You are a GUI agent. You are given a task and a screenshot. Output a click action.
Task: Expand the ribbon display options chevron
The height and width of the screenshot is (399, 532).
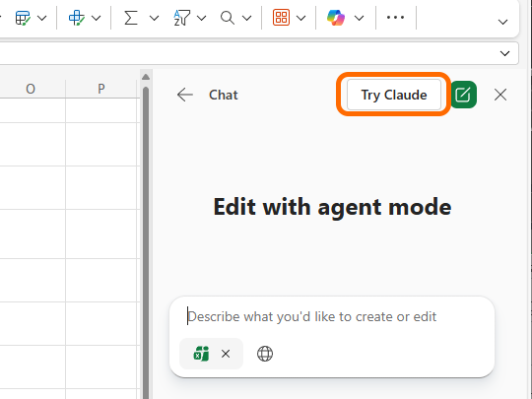[502, 23]
